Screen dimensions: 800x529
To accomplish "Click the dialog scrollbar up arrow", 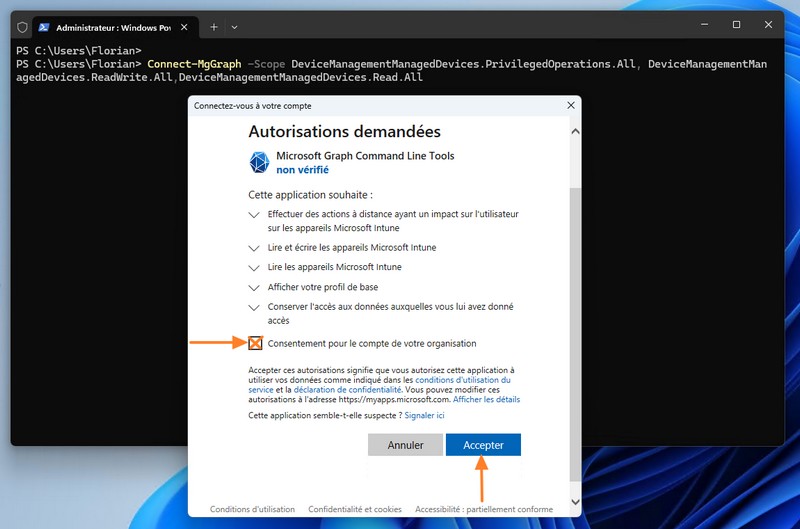I will (575, 131).
